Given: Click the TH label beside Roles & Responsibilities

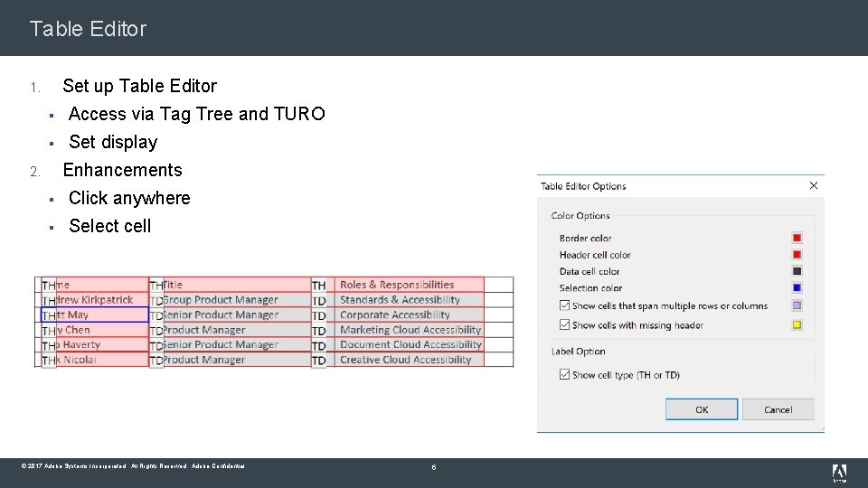Looking at the screenshot, I should pyautogui.click(x=318, y=286).
